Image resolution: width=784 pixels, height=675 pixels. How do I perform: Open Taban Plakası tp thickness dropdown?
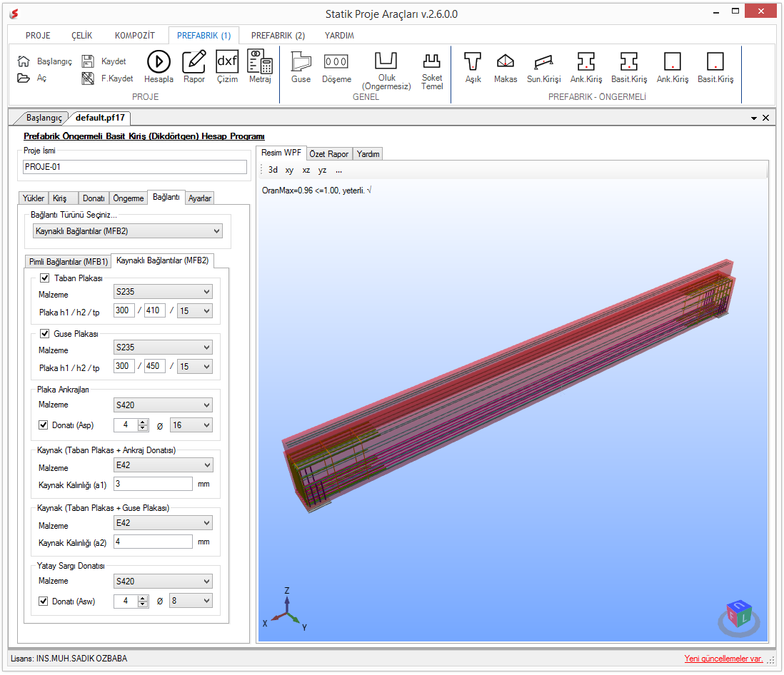coord(195,311)
